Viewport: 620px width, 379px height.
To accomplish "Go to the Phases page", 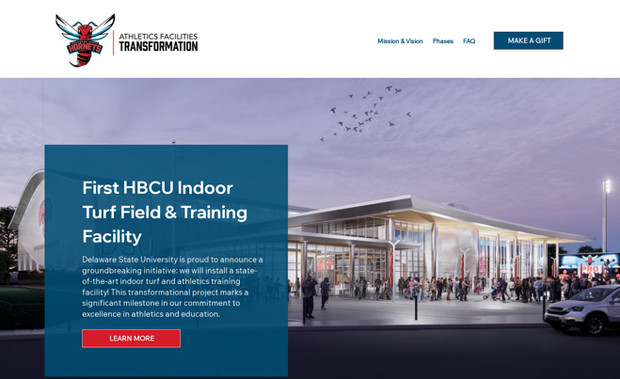I will 443,41.
